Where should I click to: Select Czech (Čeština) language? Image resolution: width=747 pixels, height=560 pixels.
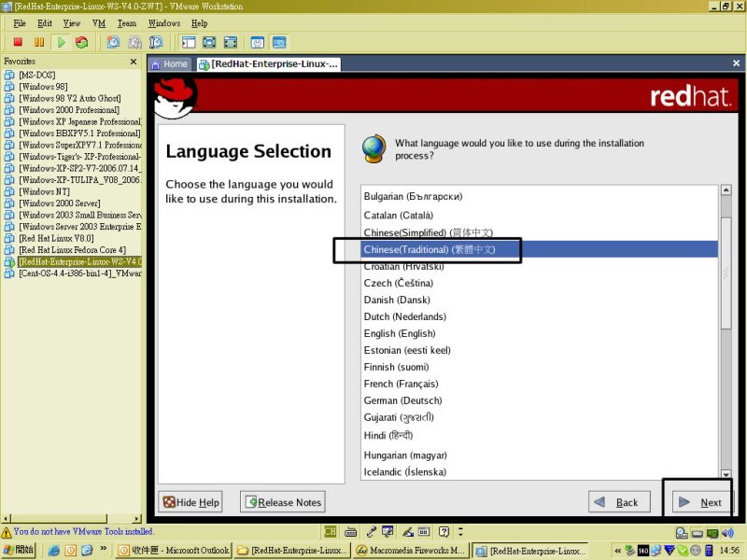pos(539,283)
